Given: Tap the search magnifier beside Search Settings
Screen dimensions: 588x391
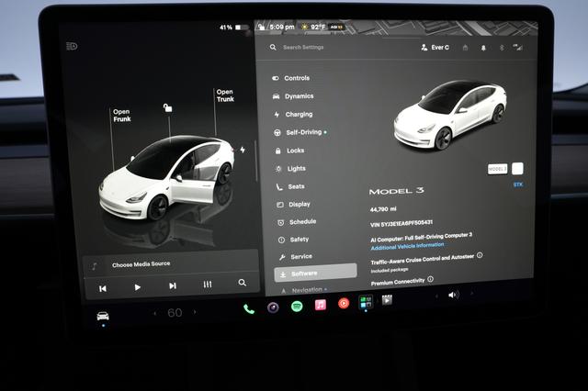Looking at the screenshot, I should 273,47.
